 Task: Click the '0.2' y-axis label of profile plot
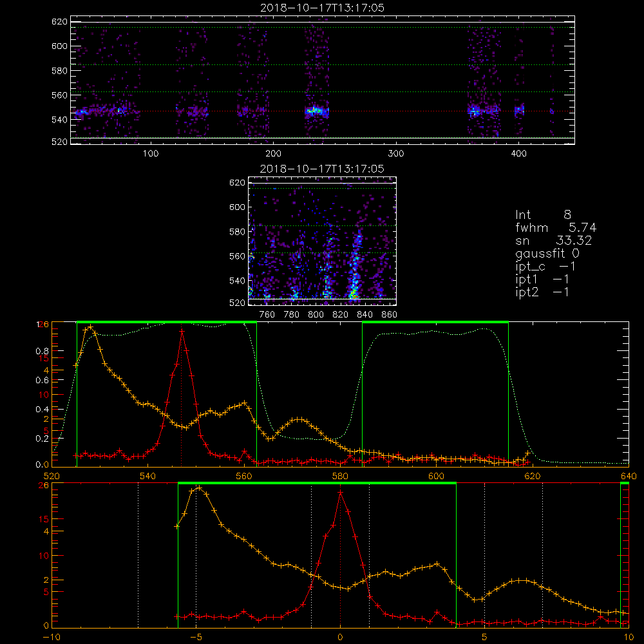pos(42,438)
